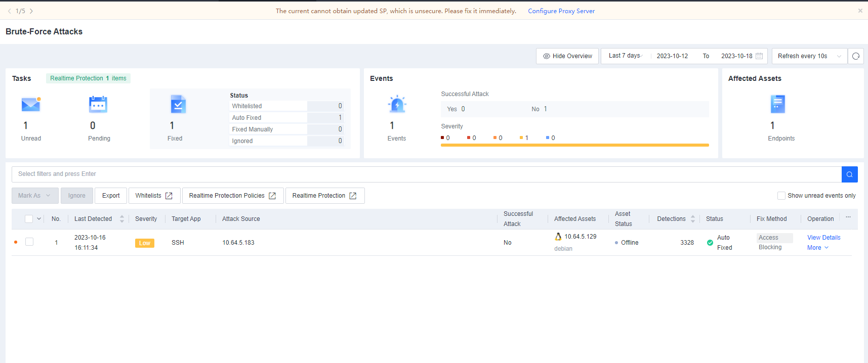Click the yellow severity progress bar
The width and height of the screenshot is (868, 363).
click(574, 145)
